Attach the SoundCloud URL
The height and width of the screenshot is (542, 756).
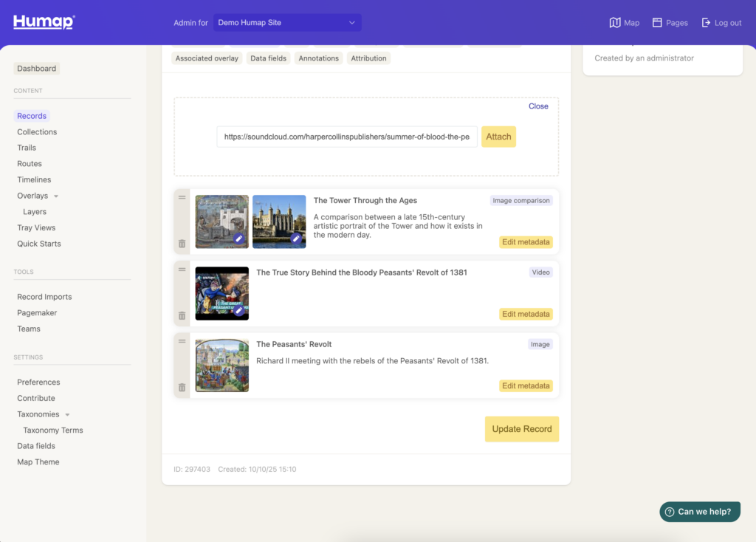(x=498, y=137)
